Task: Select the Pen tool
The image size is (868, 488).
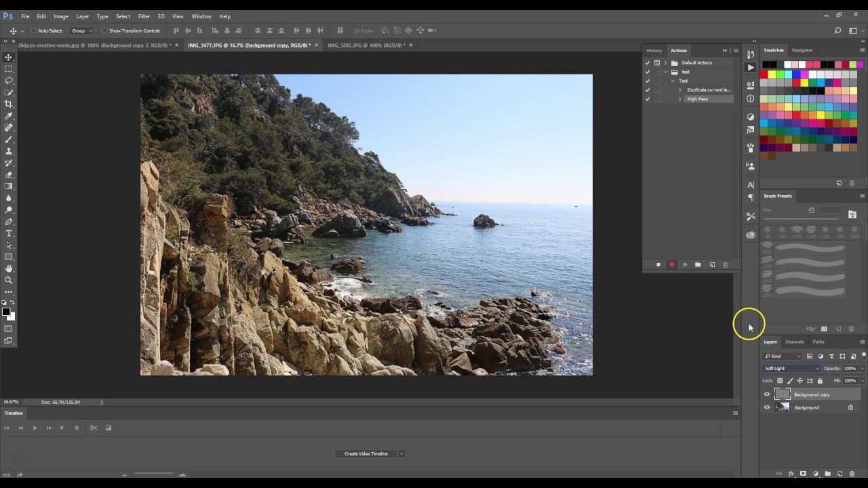Action: coord(9,222)
